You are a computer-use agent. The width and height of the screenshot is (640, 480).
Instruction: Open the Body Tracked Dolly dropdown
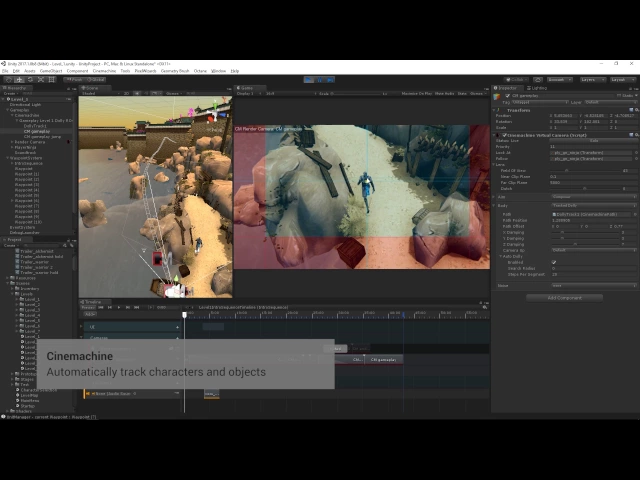[x=594, y=206]
